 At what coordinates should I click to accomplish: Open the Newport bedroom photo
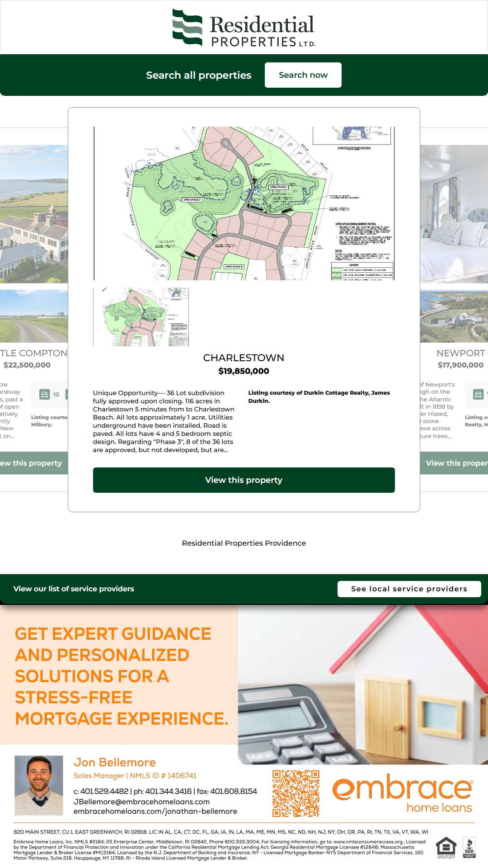click(454, 214)
